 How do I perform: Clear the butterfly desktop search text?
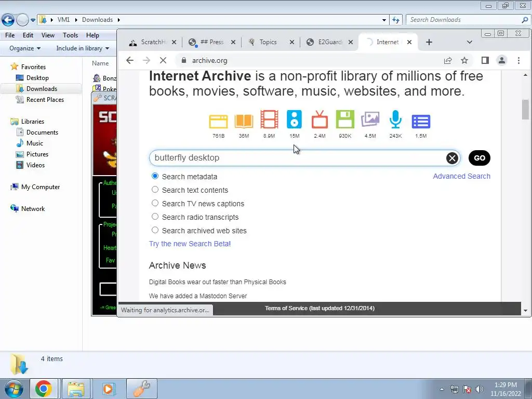tap(452, 158)
